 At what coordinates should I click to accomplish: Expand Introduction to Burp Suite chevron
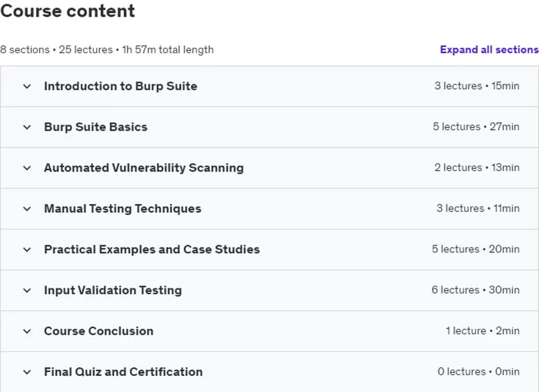(x=27, y=86)
